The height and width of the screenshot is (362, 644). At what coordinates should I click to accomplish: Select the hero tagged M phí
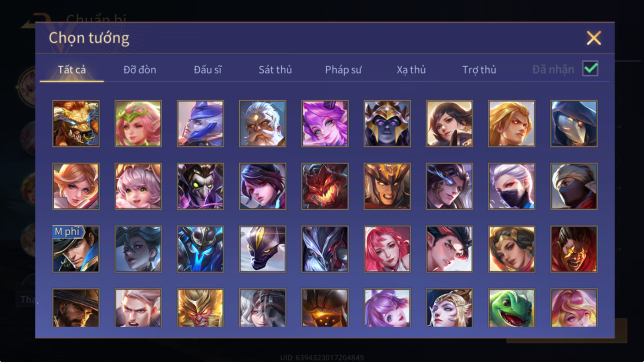tap(76, 249)
